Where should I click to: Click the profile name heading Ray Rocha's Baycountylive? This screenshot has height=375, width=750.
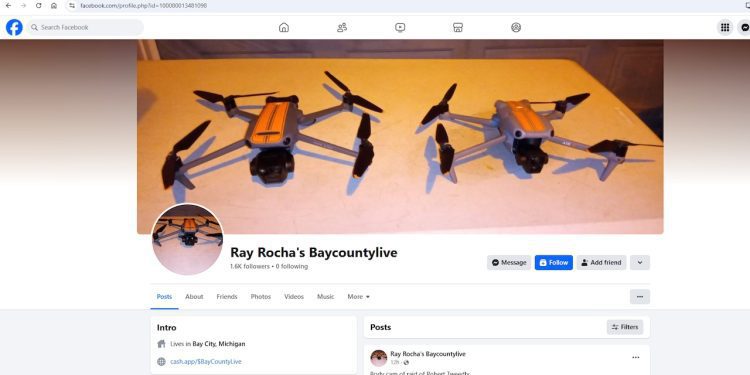point(314,252)
